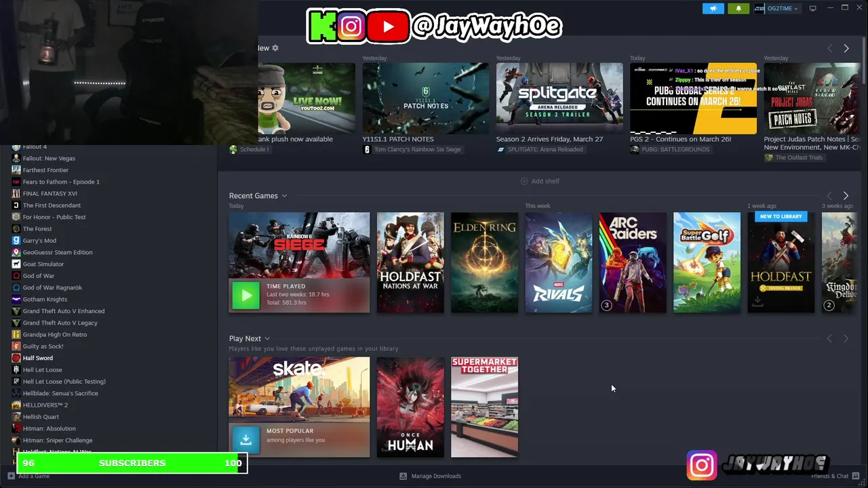Click the Add a Game plus icon
The image size is (868, 488).
(11, 476)
